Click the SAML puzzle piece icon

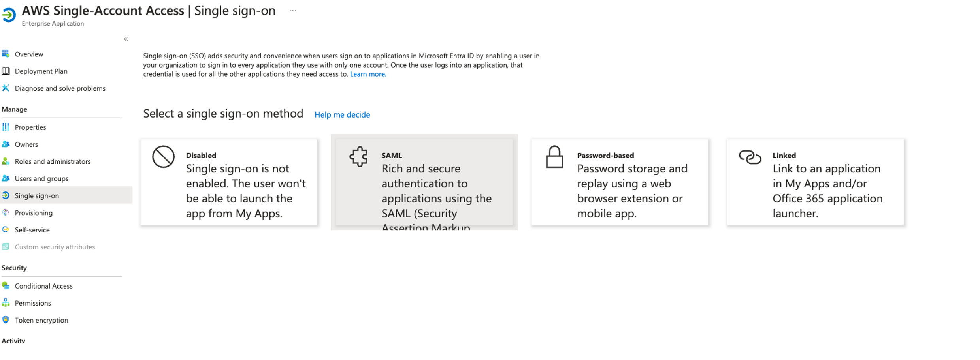click(359, 157)
